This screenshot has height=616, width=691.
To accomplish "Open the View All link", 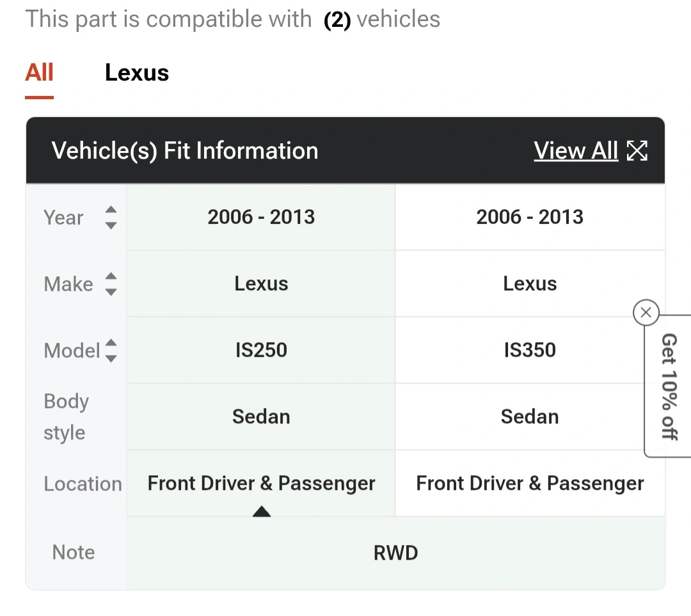I will coord(576,151).
